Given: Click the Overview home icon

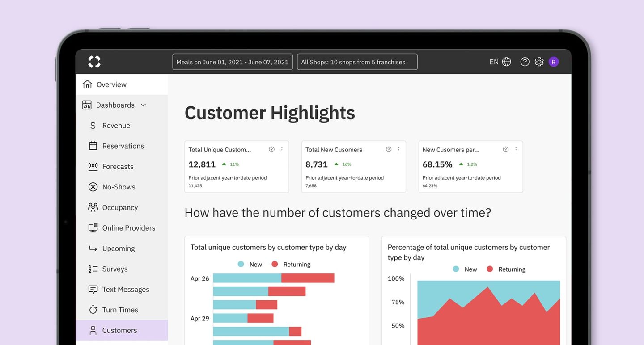Looking at the screenshot, I should (x=87, y=84).
